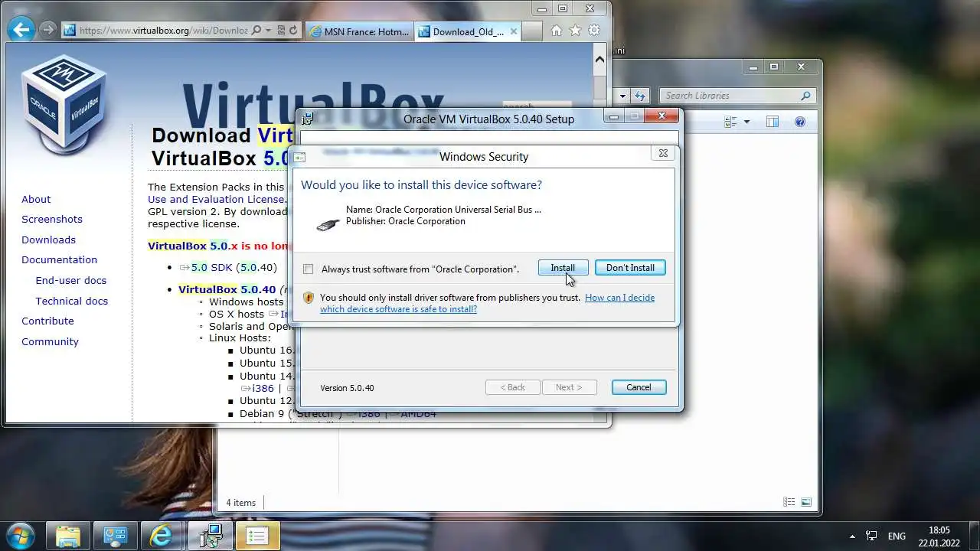Screen dimensions: 980x551
Task: Go back in Internet Explorer
Action: 21,30
